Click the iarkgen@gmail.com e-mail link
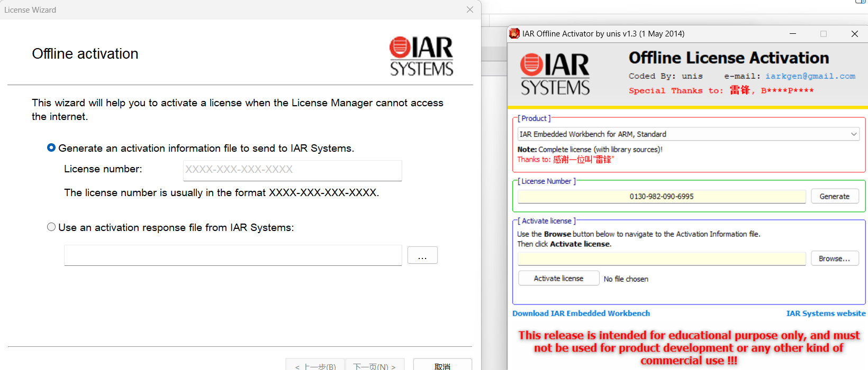The height and width of the screenshot is (370, 868). point(810,76)
